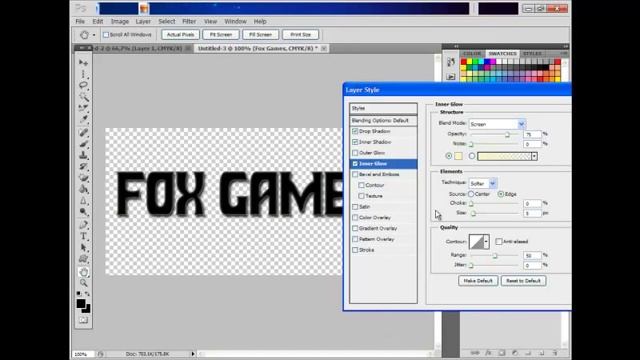Select the Lasso tool

[x=83, y=85]
